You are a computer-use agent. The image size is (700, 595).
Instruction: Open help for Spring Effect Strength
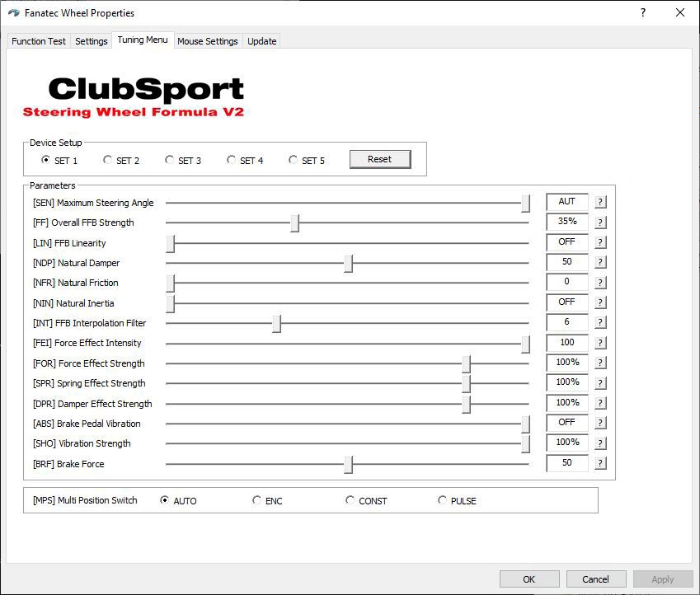pyautogui.click(x=600, y=383)
